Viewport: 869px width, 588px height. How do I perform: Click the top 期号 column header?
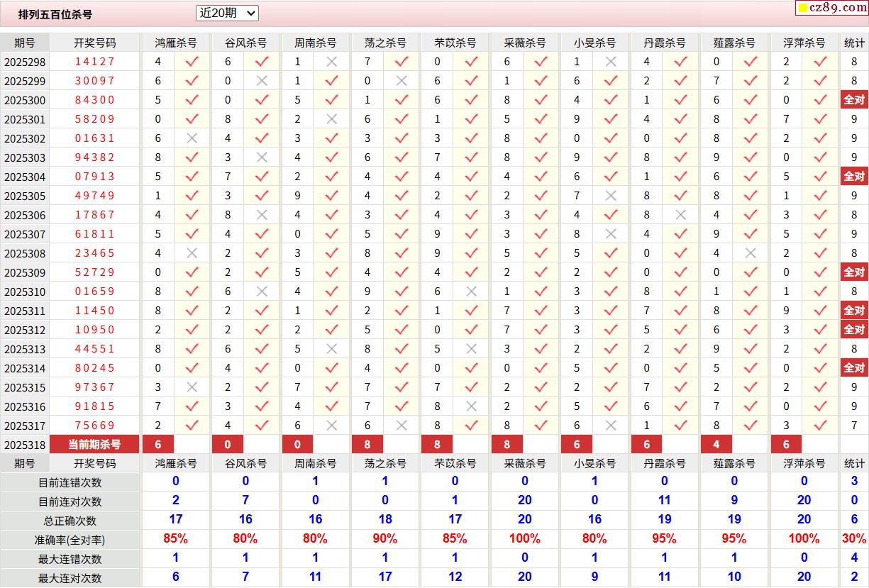(24, 43)
